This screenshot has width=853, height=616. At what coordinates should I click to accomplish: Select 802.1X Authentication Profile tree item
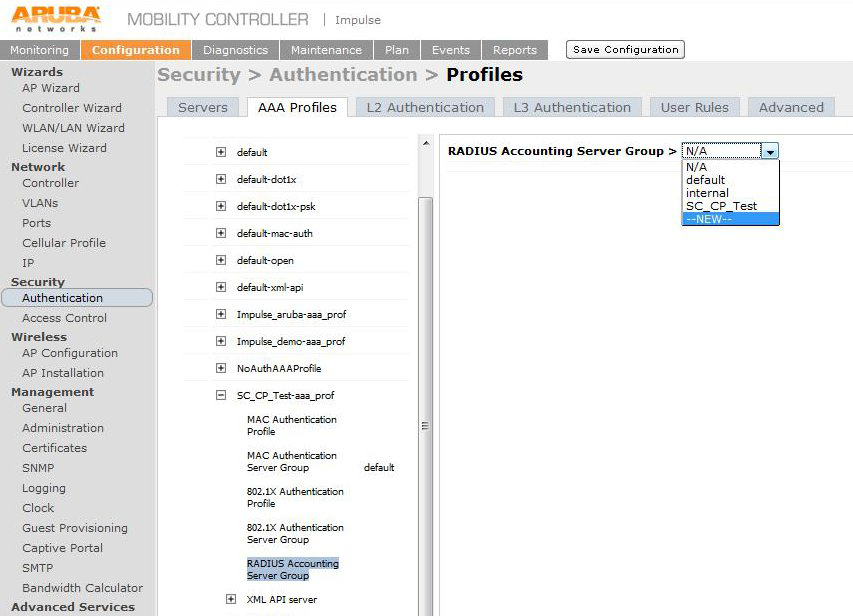point(295,497)
